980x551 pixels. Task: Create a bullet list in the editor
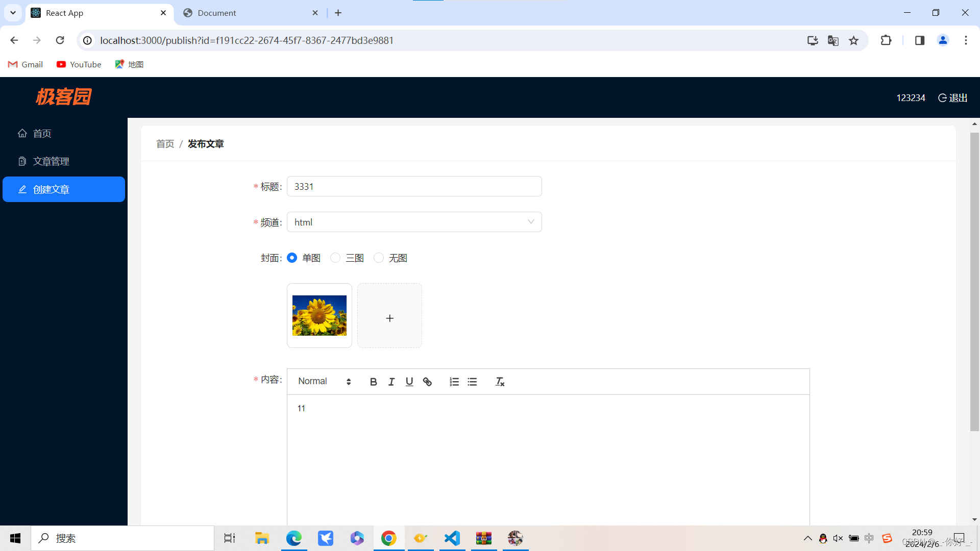pos(472,381)
